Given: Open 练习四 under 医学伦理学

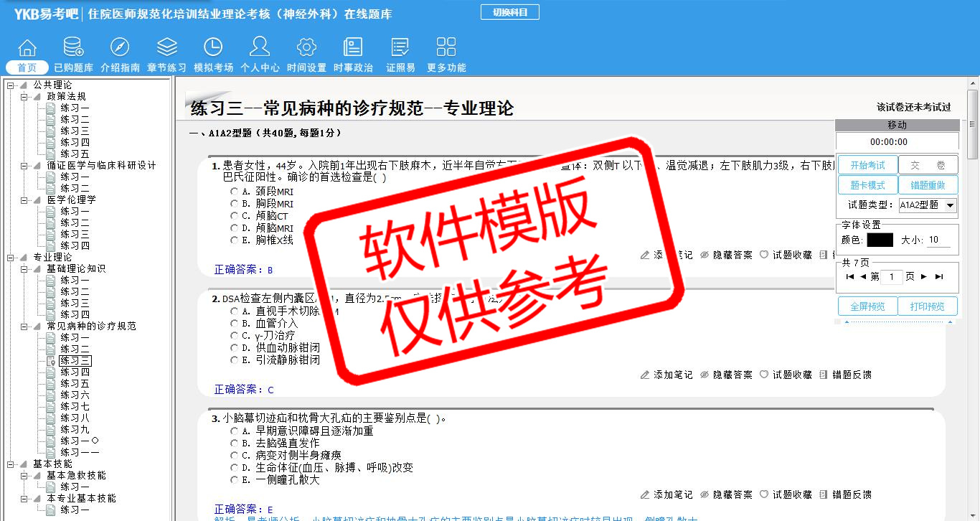Looking at the screenshot, I should (x=75, y=245).
